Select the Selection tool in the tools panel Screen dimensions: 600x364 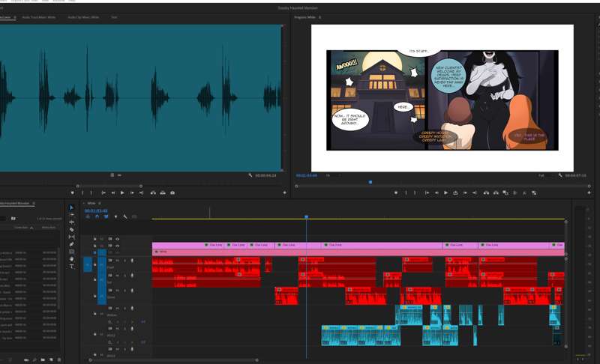coord(71,207)
